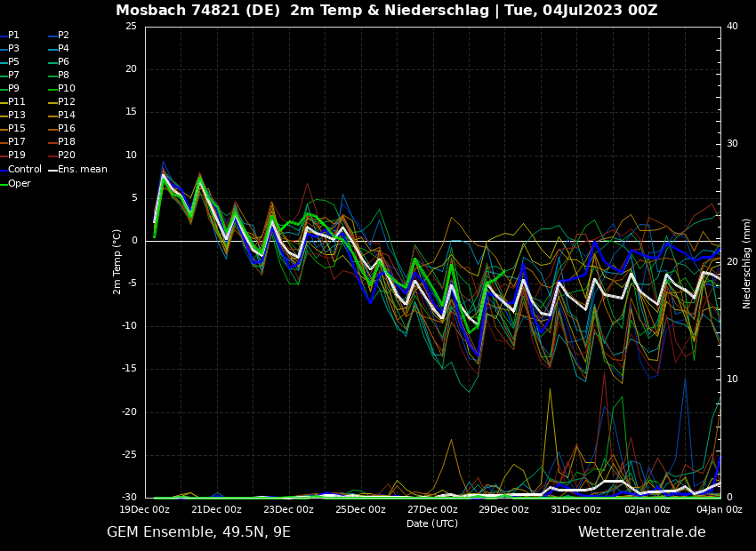Click the Date (UTC) axis title
Screen dimensions: 756x551
[432, 523]
